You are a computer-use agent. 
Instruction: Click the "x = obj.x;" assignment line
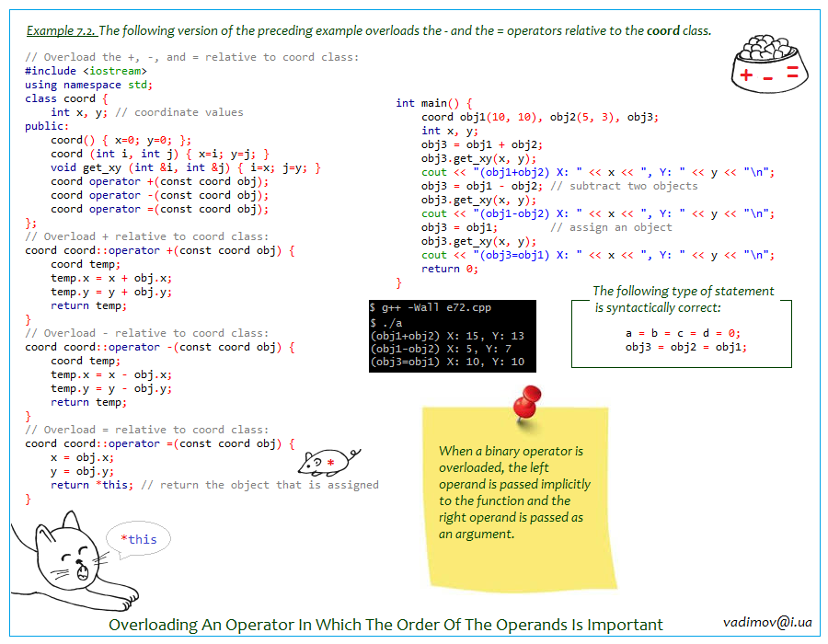[83, 457]
